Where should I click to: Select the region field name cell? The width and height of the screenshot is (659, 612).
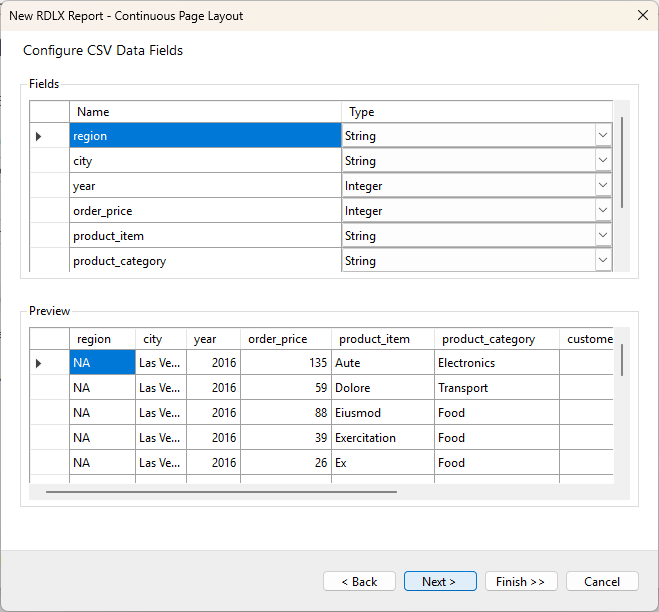205,136
